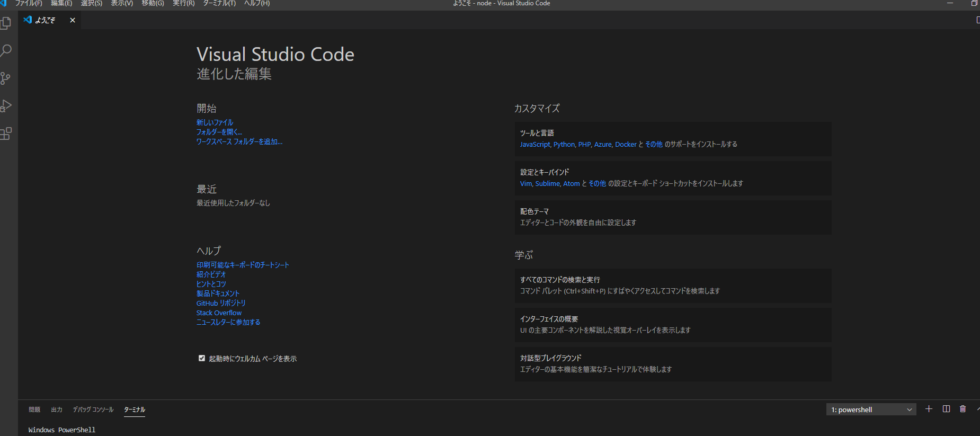
Task: Split the terminal pane
Action: tap(946, 409)
